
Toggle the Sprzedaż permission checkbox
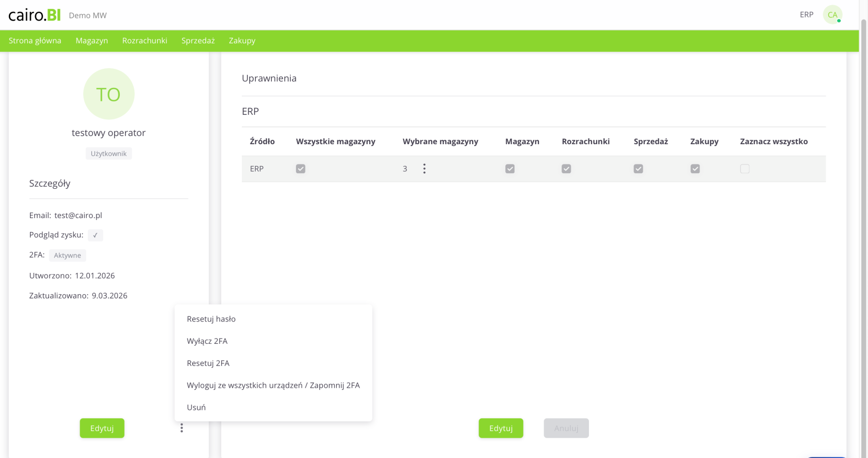639,169
